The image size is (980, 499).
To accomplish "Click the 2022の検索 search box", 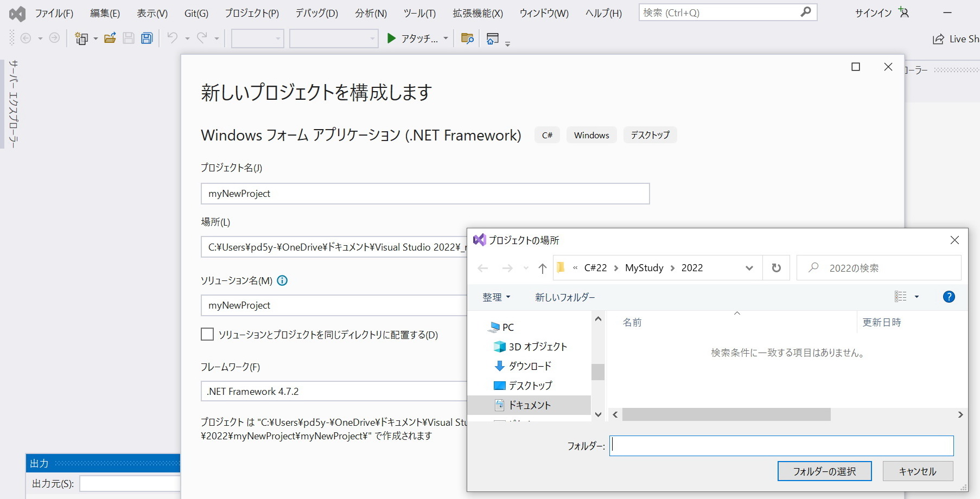I will [x=879, y=268].
